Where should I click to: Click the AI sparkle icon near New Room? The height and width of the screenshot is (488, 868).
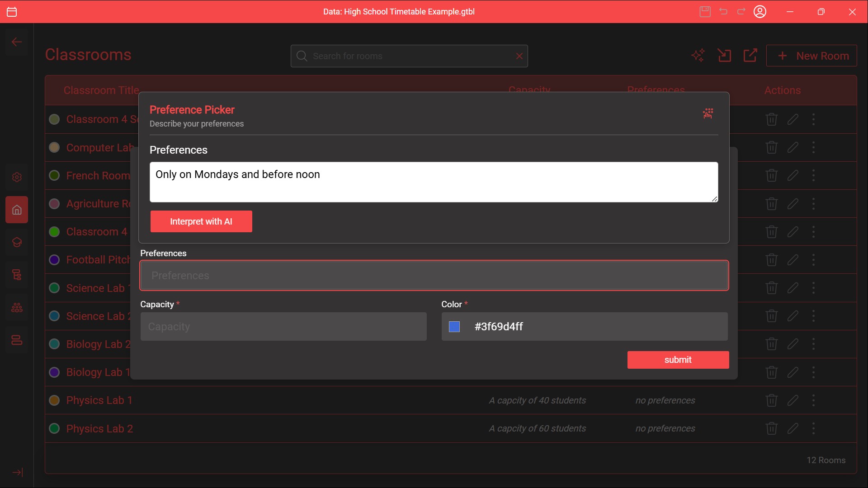(x=698, y=56)
